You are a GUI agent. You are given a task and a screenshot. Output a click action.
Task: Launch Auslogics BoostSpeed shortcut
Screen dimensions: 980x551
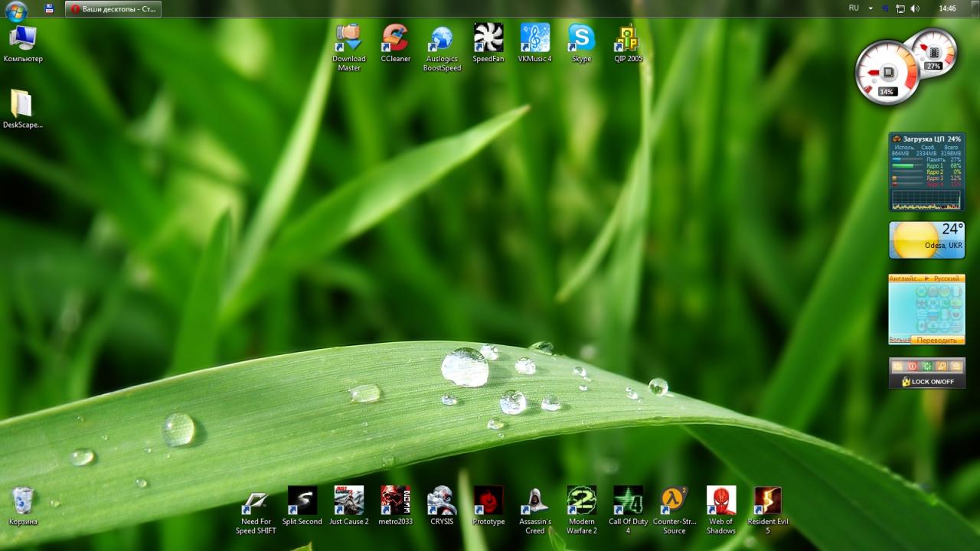coord(443,47)
